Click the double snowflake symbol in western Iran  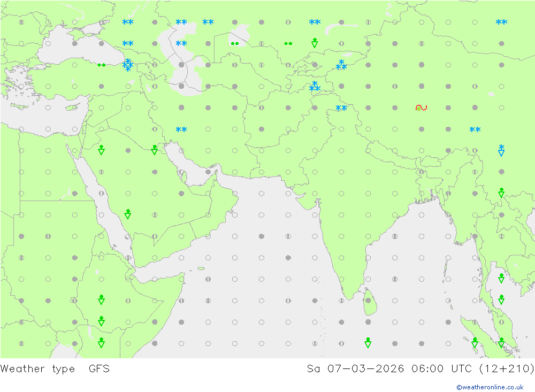[x=181, y=129]
